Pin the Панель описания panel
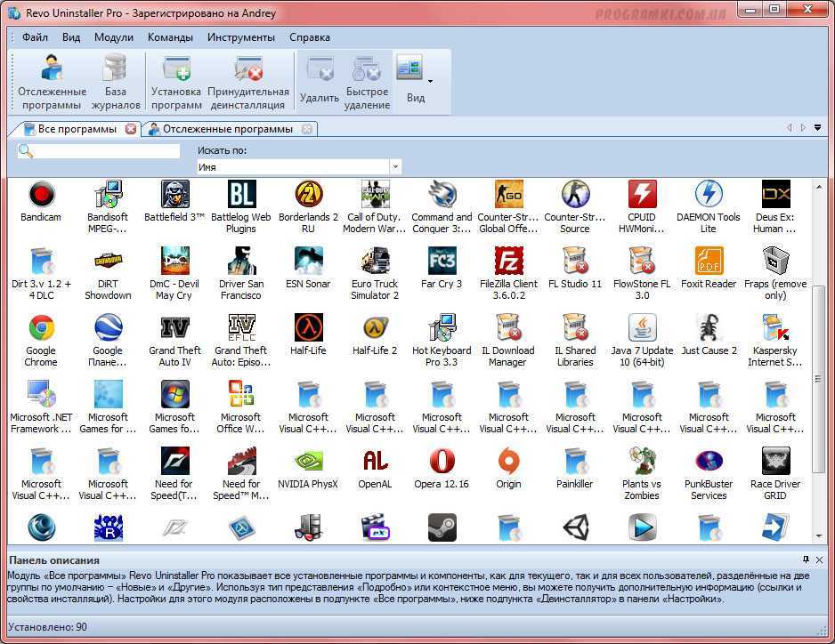The width and height of the screenshot is (835, 644). tap(806, 559)
